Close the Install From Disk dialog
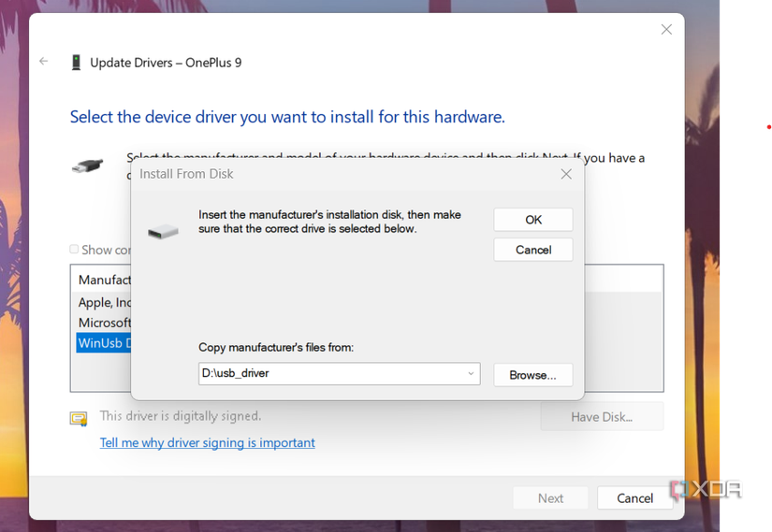This screenshot has width=772, height=532. (566, 174)
